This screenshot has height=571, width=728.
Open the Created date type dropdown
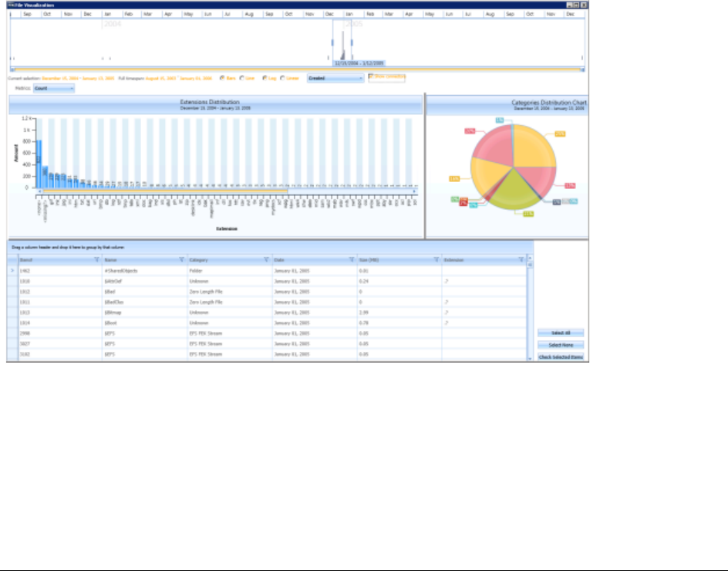[x=335, y=79]
